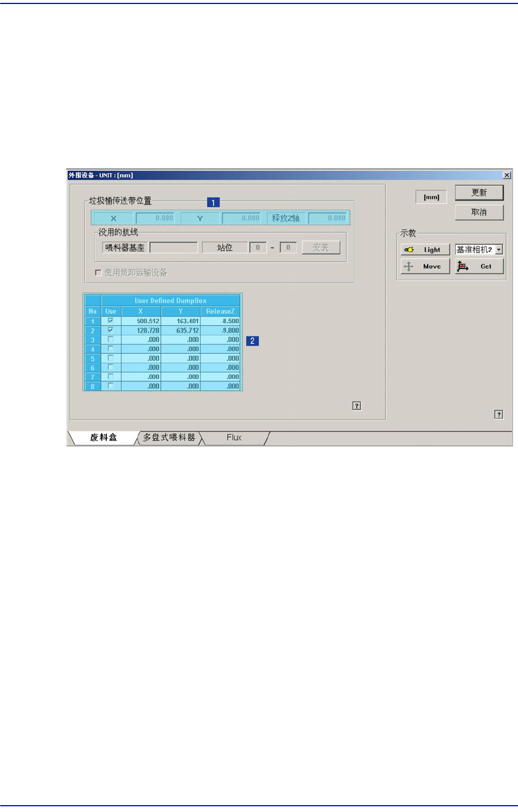Open the 基准相机2 camera dropdown
The height and width of the screenshot is (812, 518).
pos(499,250)
